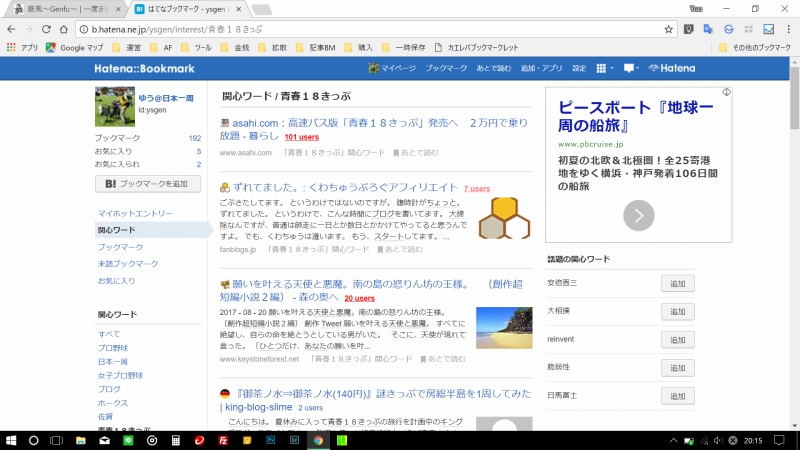The width and height of the screenshot is (800, 450).
Task: Open the browser home page icon
Action: click(x=63, y=30)
